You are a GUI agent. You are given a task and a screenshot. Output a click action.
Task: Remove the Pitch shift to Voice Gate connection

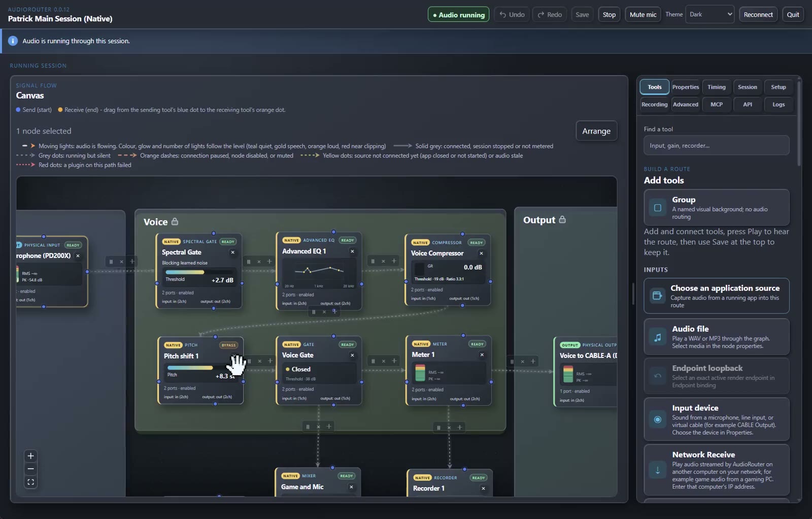(259, 361)
